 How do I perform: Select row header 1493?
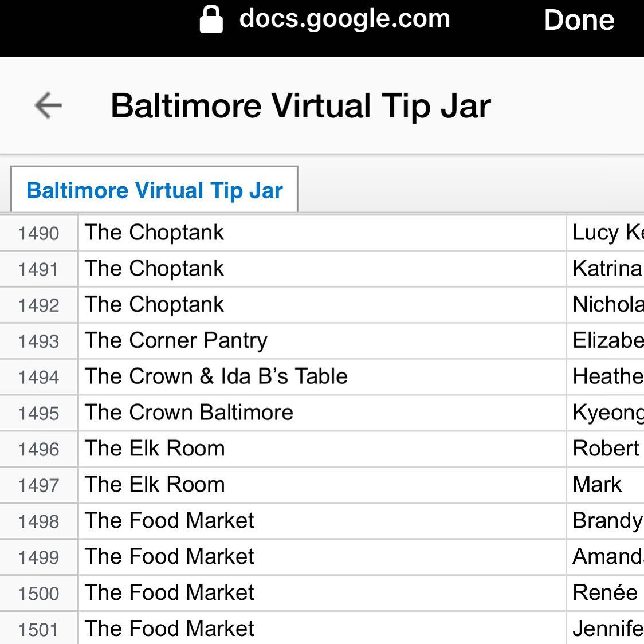[38, 341]
